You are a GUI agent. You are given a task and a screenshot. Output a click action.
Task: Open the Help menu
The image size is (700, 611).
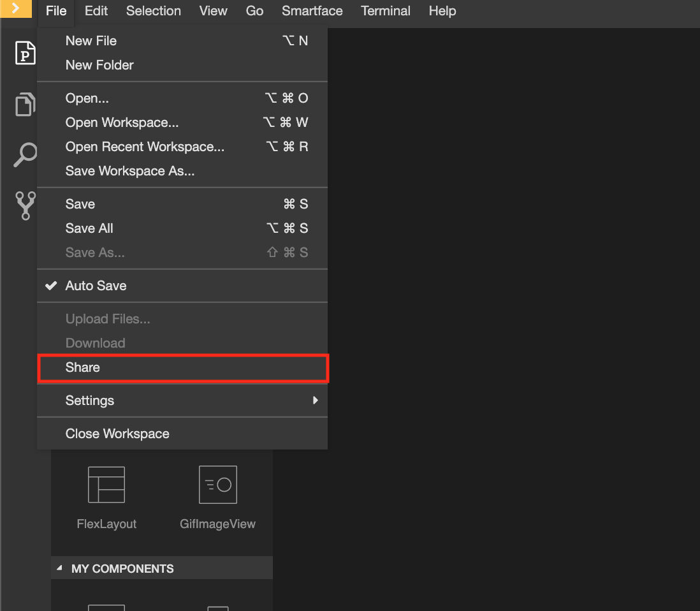pos(442,11)
